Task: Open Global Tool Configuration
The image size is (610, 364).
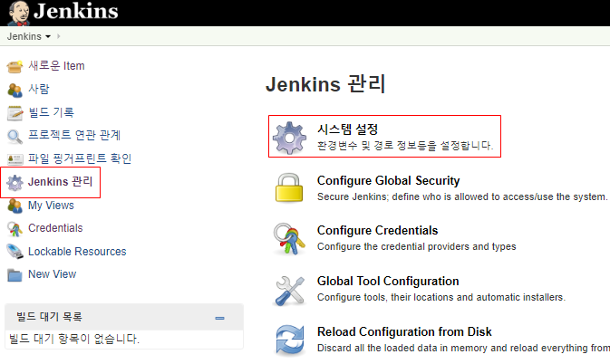Action: point(388,281)
